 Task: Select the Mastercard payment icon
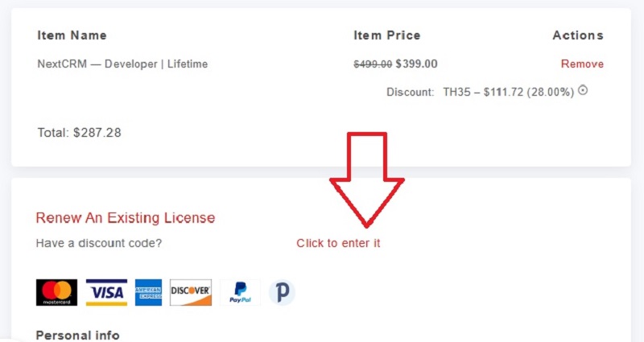tap(56, 292)
